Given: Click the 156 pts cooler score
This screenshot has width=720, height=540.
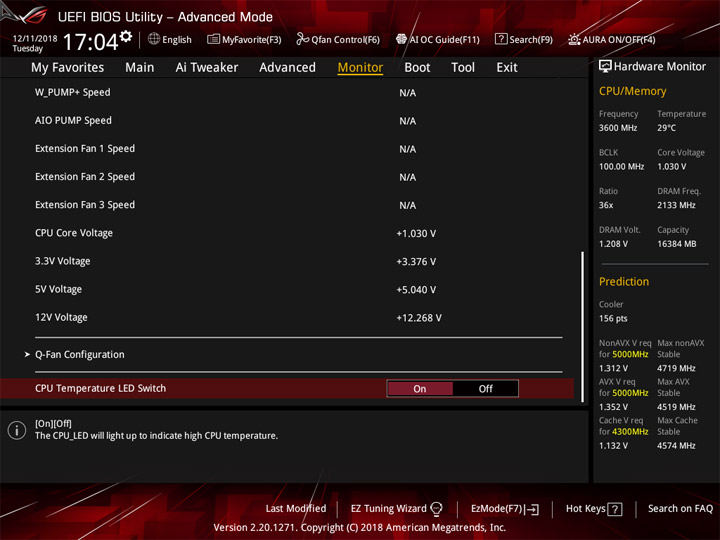Looking at the screenshot, I should tap(613, 319).
